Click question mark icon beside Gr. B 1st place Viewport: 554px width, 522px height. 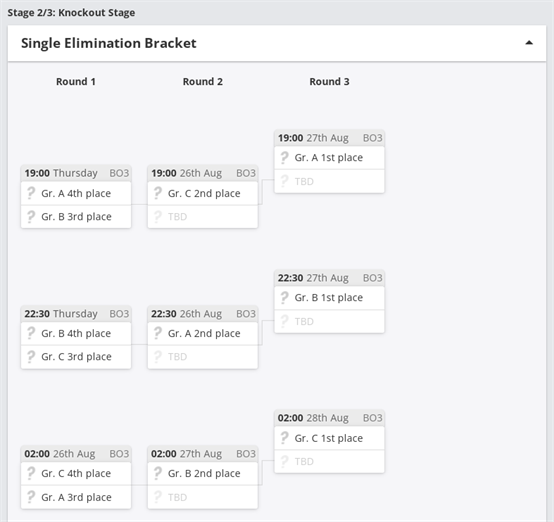tap(284, 298)
